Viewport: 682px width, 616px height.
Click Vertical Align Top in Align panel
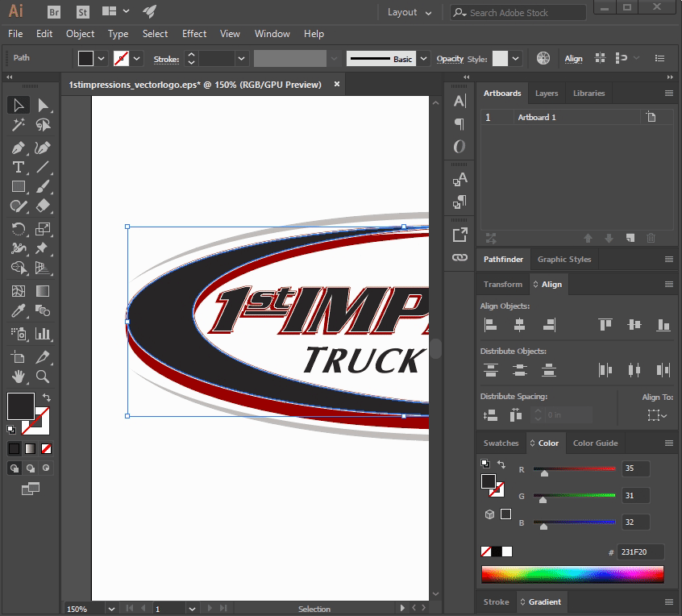click(605, 325)
